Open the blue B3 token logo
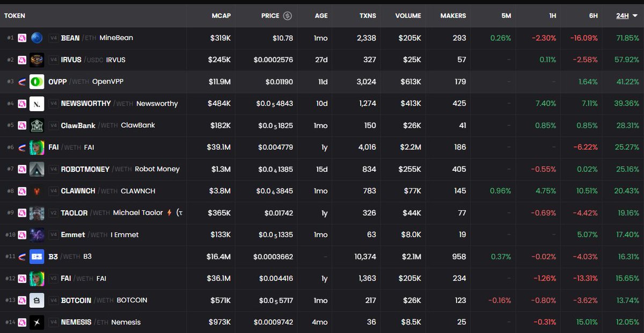 click(36, 257)
